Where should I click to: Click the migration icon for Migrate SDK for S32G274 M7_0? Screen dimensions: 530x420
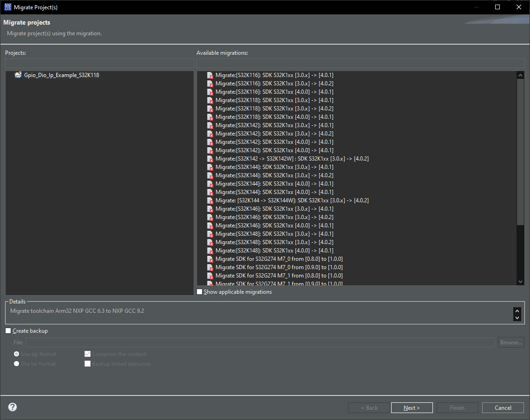click(x=209, y=258)
